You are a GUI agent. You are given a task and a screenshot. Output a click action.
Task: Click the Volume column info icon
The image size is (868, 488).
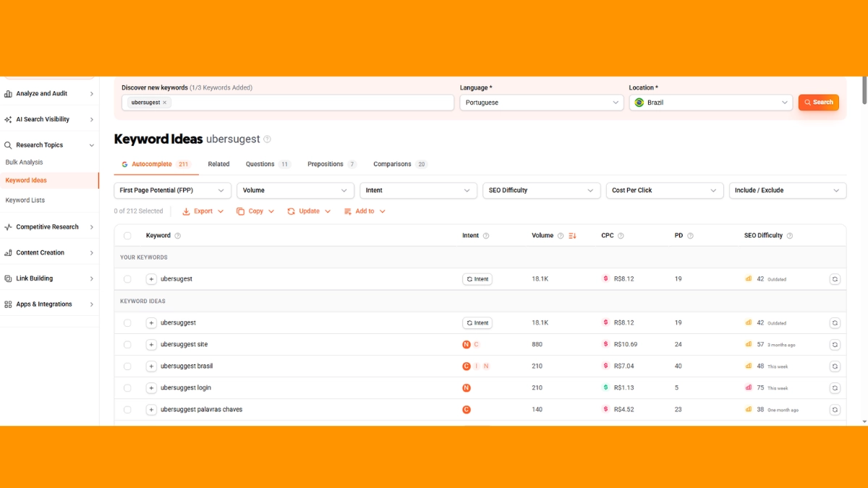(x=561, y=236)
